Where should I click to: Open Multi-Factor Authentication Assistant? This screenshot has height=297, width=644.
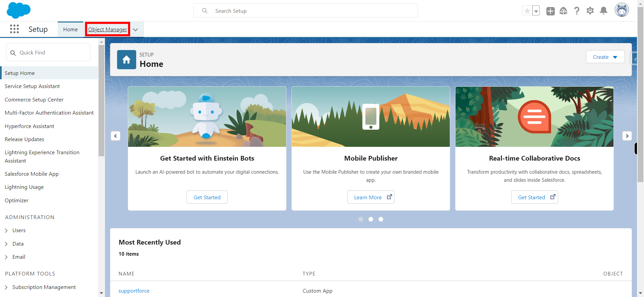point(49,113)
